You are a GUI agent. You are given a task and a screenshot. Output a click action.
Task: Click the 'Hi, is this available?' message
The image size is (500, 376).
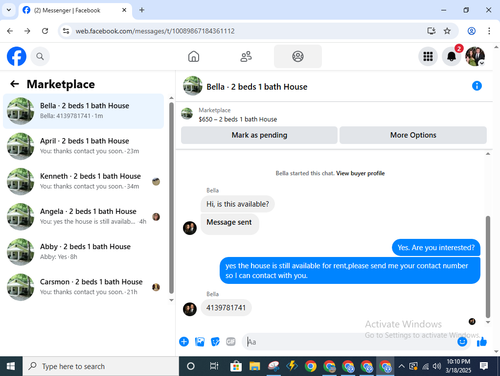click(237, 204)
